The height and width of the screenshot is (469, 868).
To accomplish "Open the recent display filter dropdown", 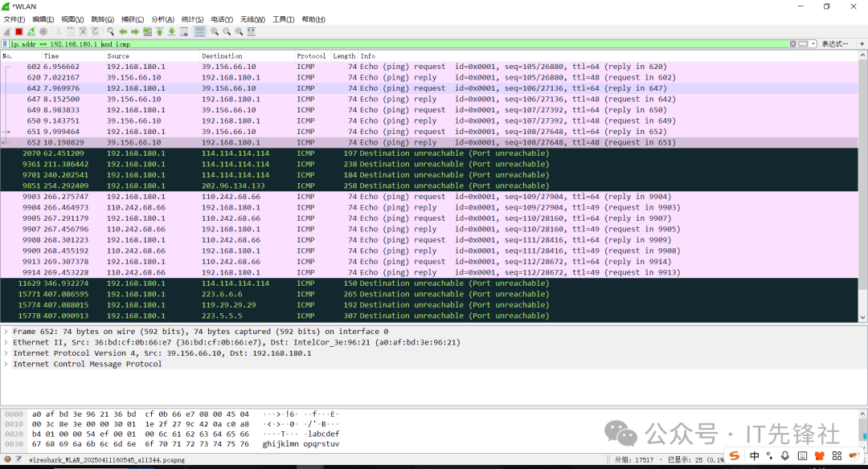I will click(813, 44).
